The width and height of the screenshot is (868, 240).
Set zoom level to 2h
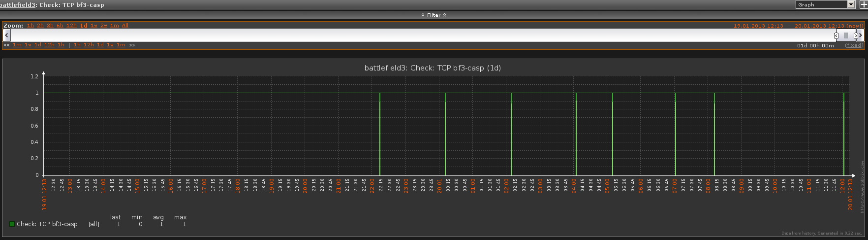pos(40,26)
